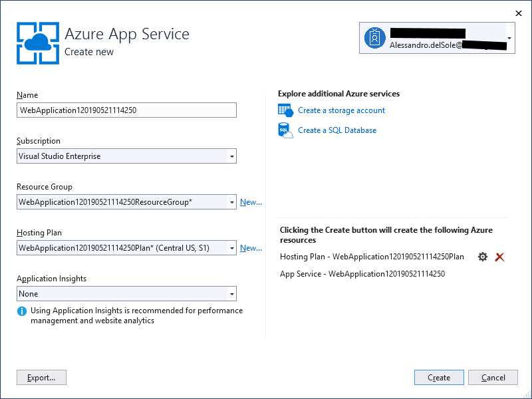The height and width of the screenshot is (399, 532).
Task: Open the Subscription dropdown
Action: (x=231, y=156)
